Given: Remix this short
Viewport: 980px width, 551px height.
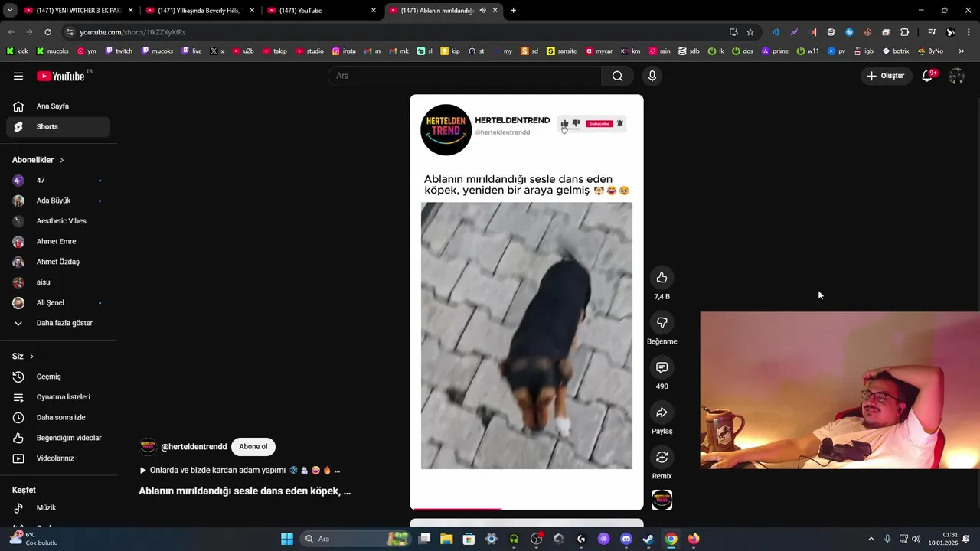Looking at the screenshot, I should click(x=662, y=457).
